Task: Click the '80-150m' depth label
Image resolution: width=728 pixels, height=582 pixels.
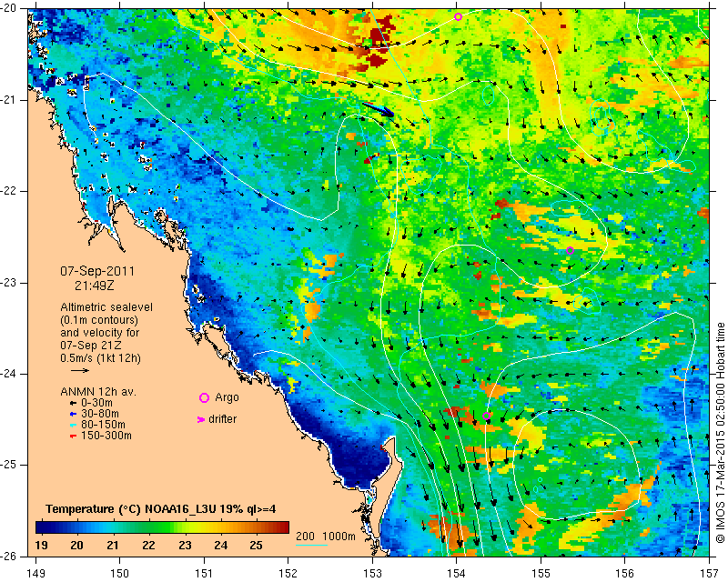Action: coord(103,425)
